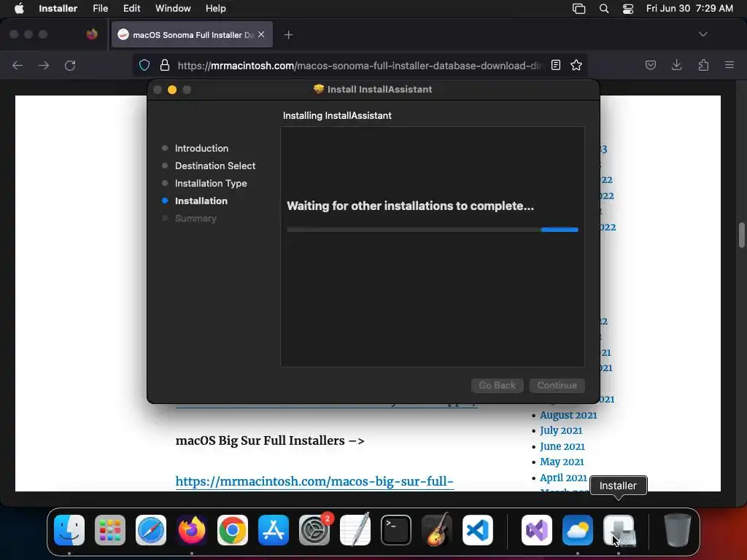Click the site security padlock icon
The width and height of the screenshot is (747, 560).
(165, 65)
